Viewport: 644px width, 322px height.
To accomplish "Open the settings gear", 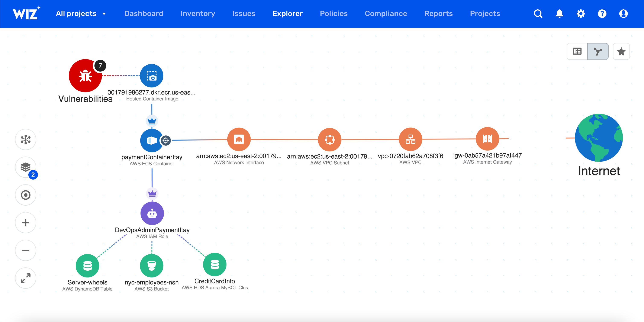I will (581, 13).
